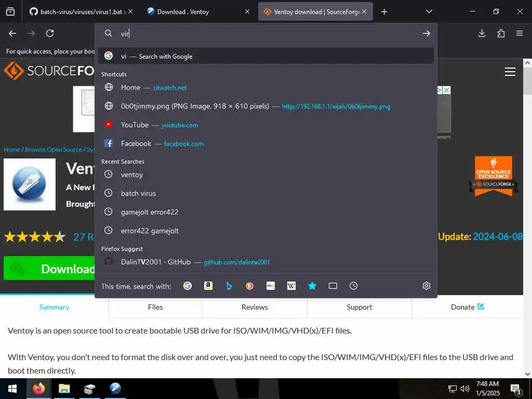Click the volume speaker tray icon
Screen dimensions: 532x399
click(465, 389)
